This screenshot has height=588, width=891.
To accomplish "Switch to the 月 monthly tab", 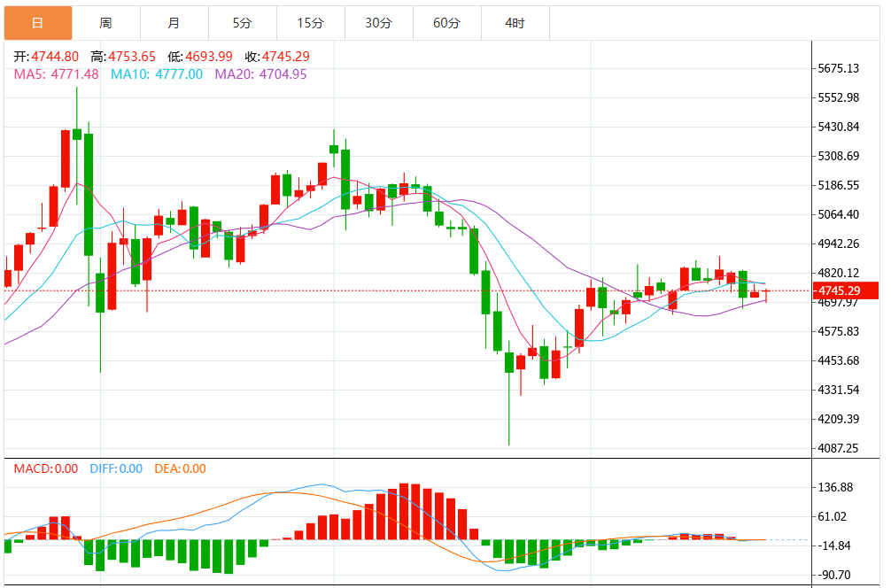I will [x=174, y=23].
